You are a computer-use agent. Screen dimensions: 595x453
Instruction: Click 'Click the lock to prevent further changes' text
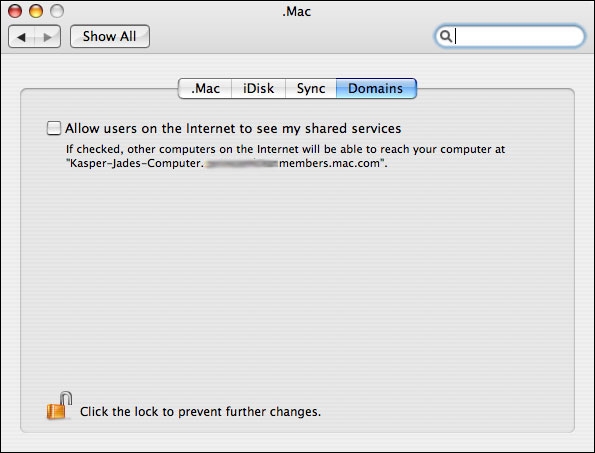[x=200, y=412]
